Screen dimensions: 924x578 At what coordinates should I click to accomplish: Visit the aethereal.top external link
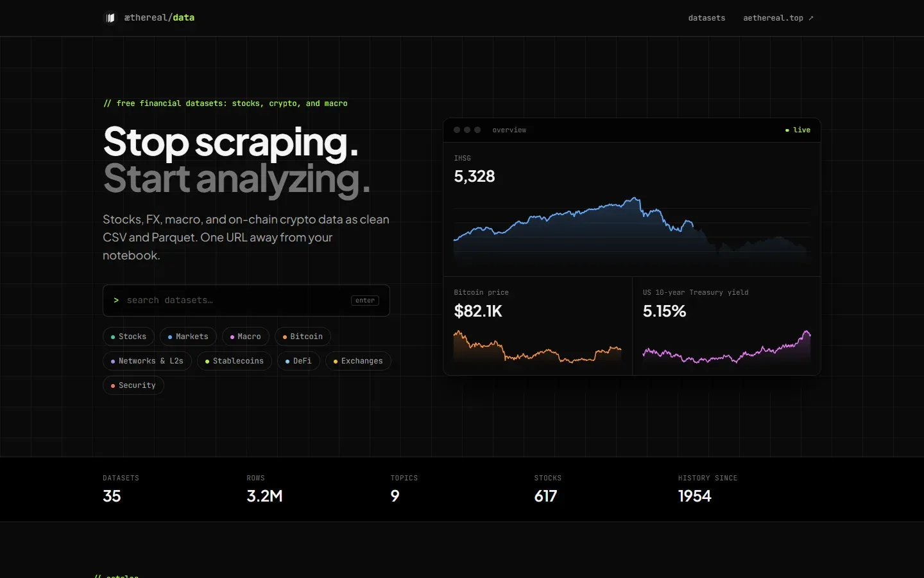pos(778,18)
